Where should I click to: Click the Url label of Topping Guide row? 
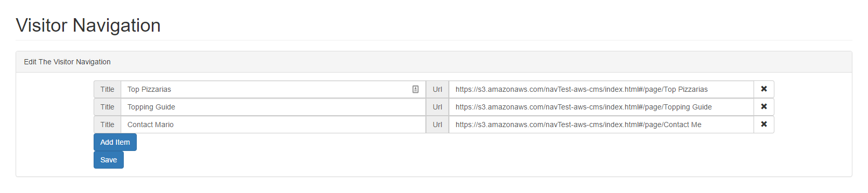(437, 107)
